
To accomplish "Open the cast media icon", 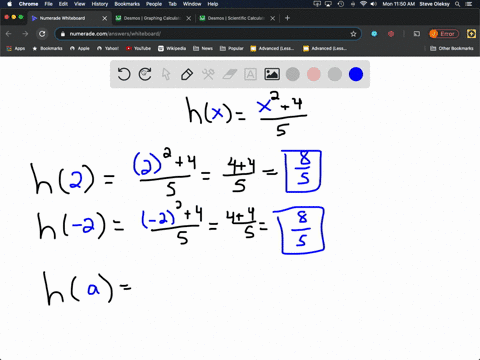I will (x=417, y=34).
